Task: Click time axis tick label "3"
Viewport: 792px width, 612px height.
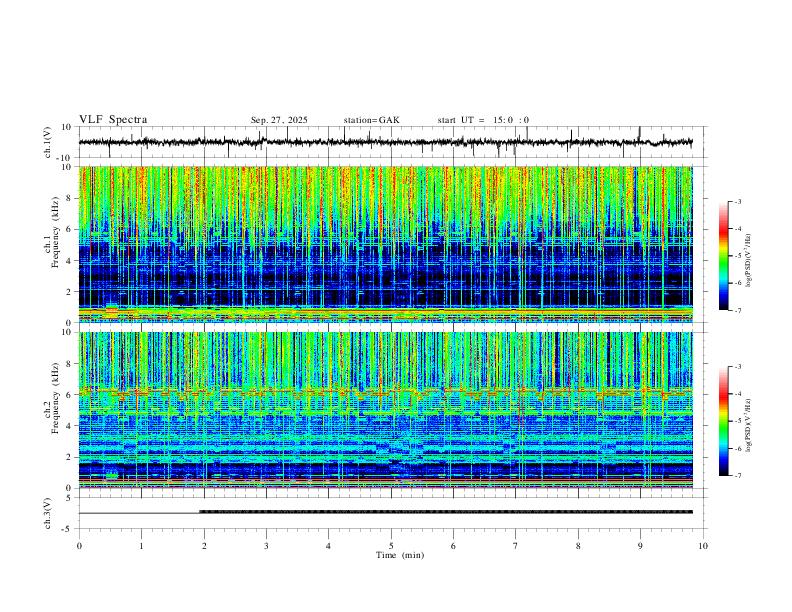Action: click(266, 546)
